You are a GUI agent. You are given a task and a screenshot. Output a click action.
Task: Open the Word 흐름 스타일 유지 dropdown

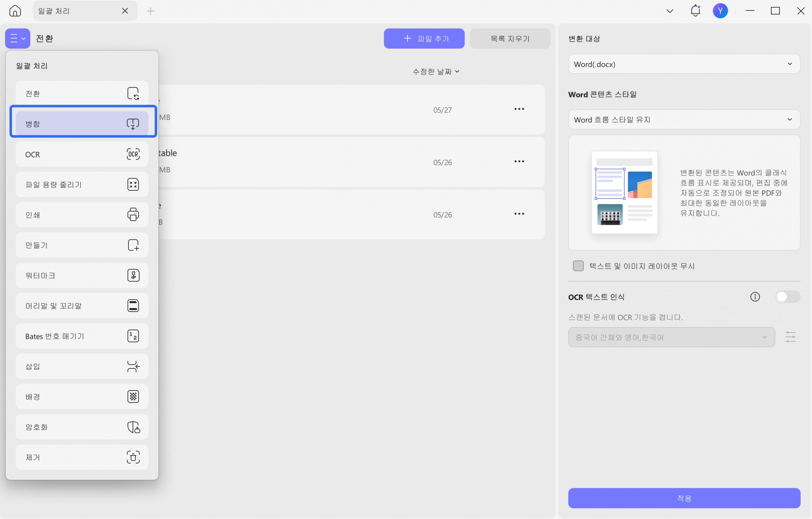(x=684, y=119)
